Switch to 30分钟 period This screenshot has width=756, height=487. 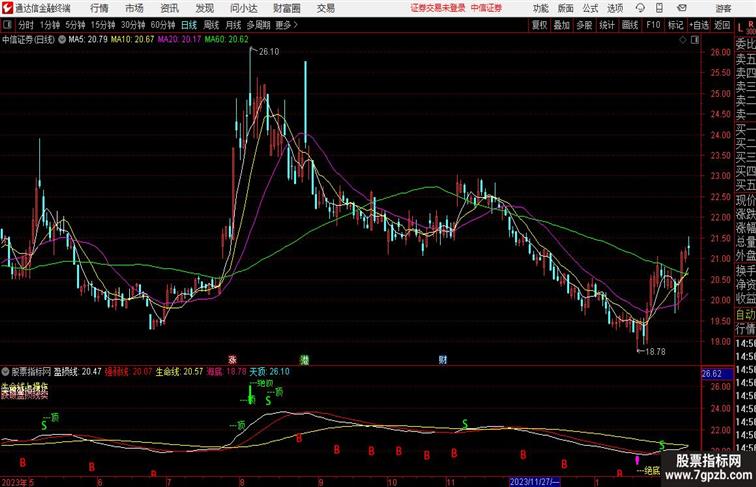133,25
